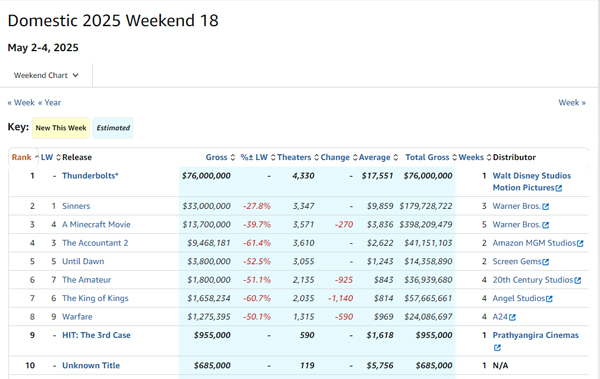This screenshot has height=379, width=600.
Task: Go to previous Week link
Action: click(21, 103)
